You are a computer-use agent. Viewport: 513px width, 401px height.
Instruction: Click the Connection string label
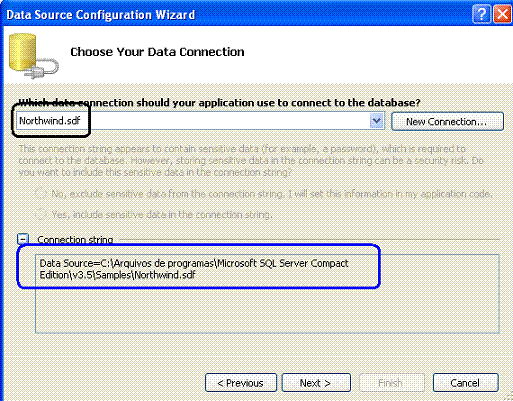[75, 240]
